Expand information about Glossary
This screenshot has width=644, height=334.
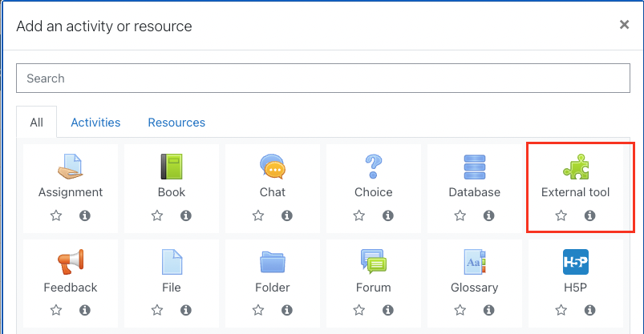click(x=489, y=310)
